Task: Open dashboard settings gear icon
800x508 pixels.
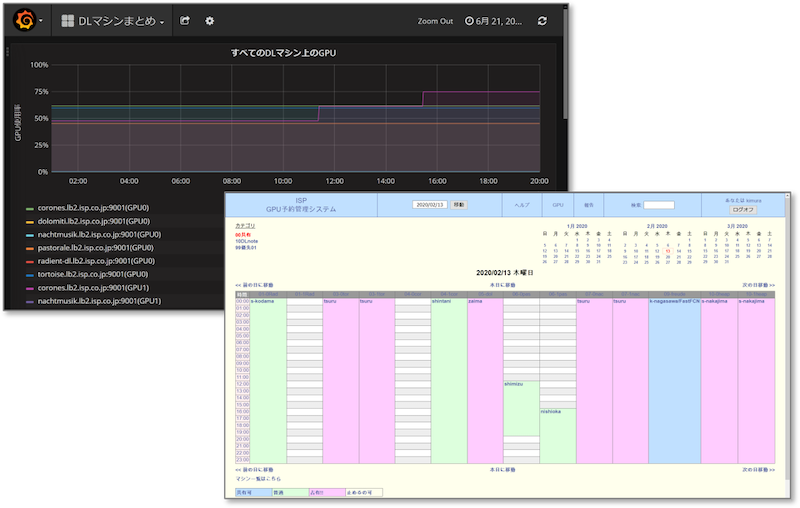Action: pyautogui.click(x=210, y=21)
